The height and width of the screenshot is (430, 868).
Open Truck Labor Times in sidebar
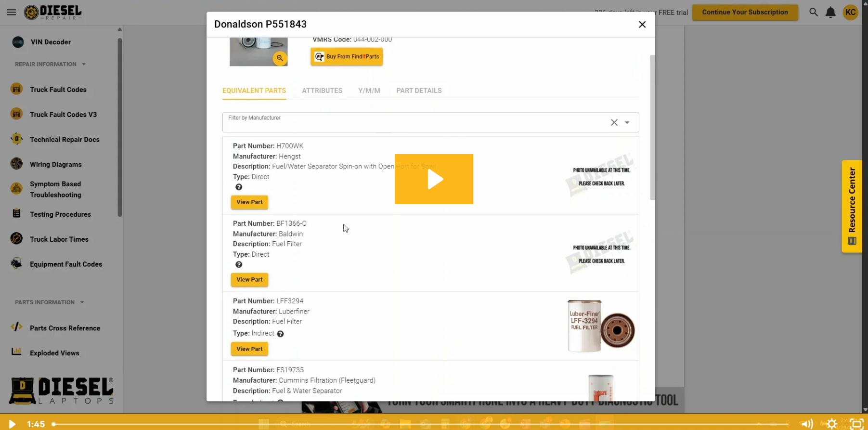tap(59, 239)
